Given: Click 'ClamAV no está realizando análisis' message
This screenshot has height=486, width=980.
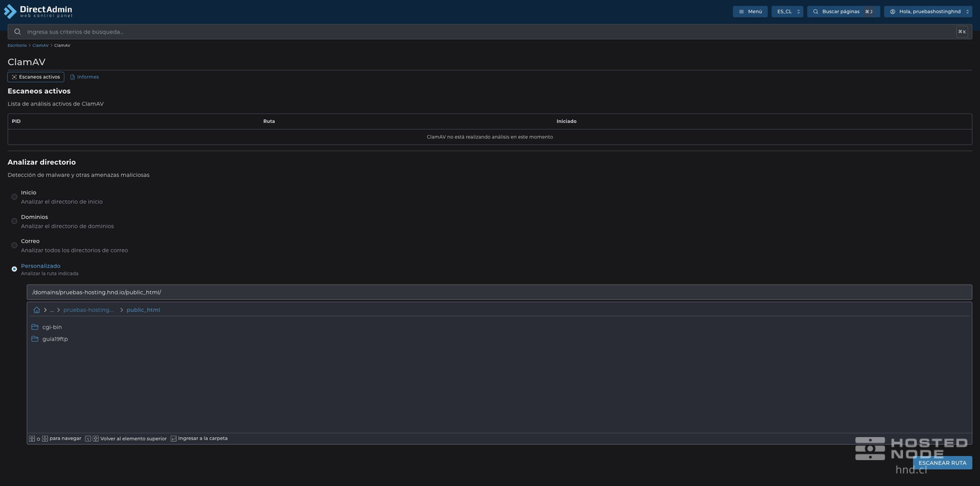Looking at the screenshot, I should 490,137.
